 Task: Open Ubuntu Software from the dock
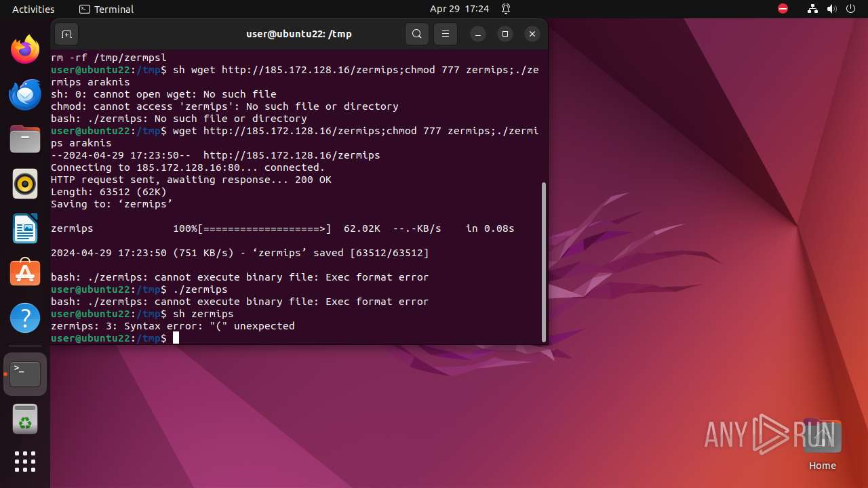pyautogui.click(x=25, y=273)
